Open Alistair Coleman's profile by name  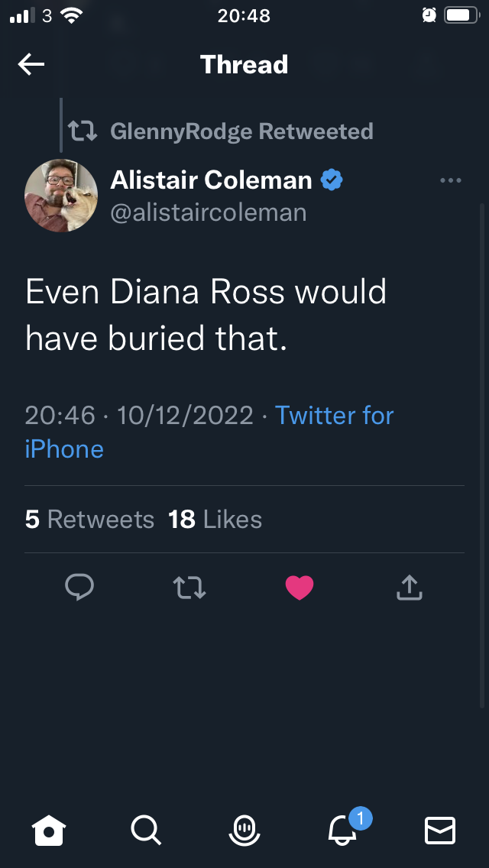coord(212,180)
